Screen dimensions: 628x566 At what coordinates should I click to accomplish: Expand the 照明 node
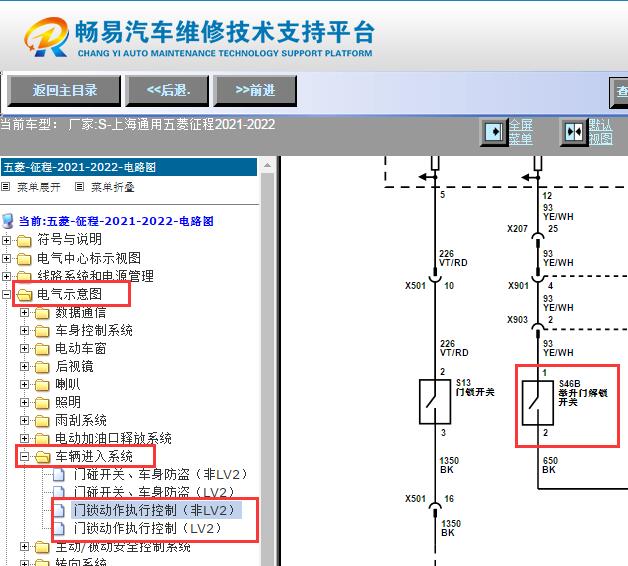pyautogui.click(x=24, y=403)
